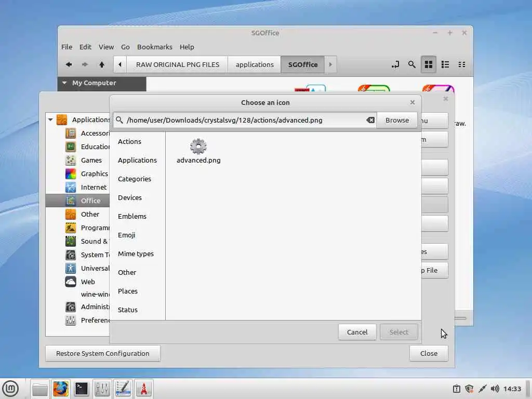This screenshot has width=532, height=399.
Task: Collapse the Applications tree node
Action: pyautogui.click(x=50, y=119)
